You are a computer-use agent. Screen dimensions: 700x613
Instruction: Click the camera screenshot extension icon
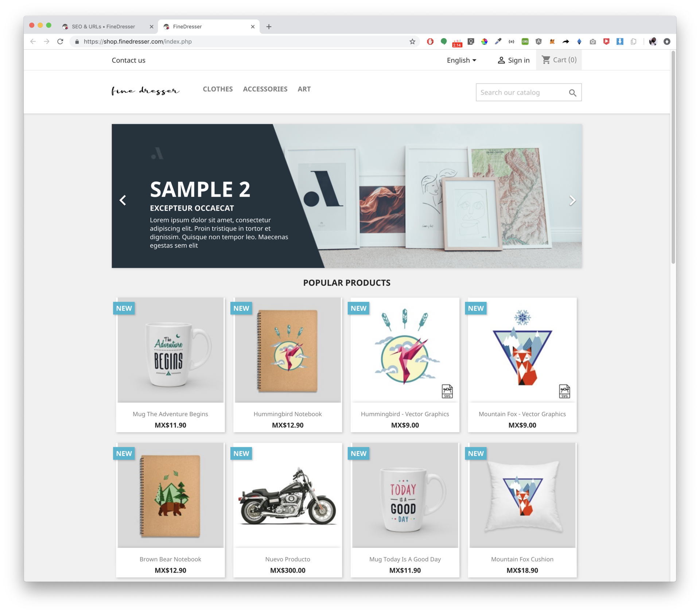593,42
